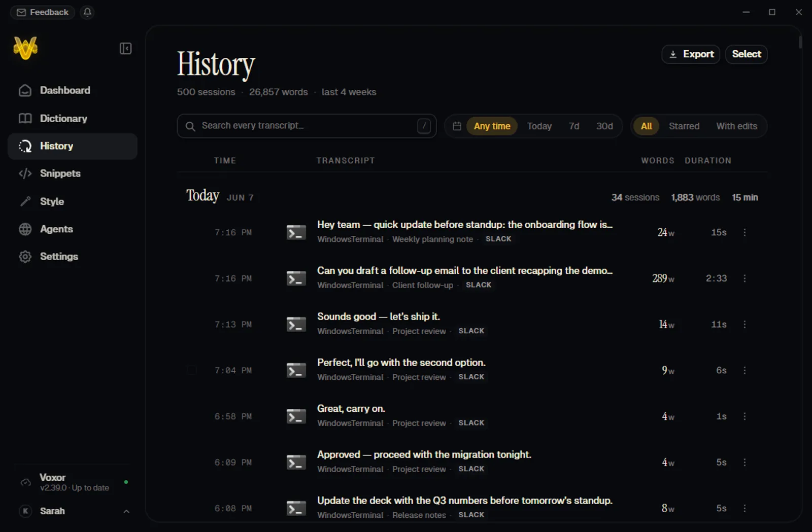Click terminal icon on 'Hey team' row
This screenshot has width=812, height=532.
click(x=296, y=232)
